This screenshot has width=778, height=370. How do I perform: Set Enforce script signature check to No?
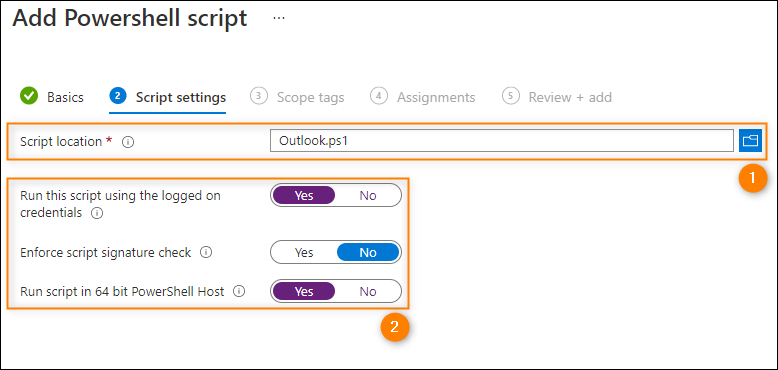[x=368, y=252]
